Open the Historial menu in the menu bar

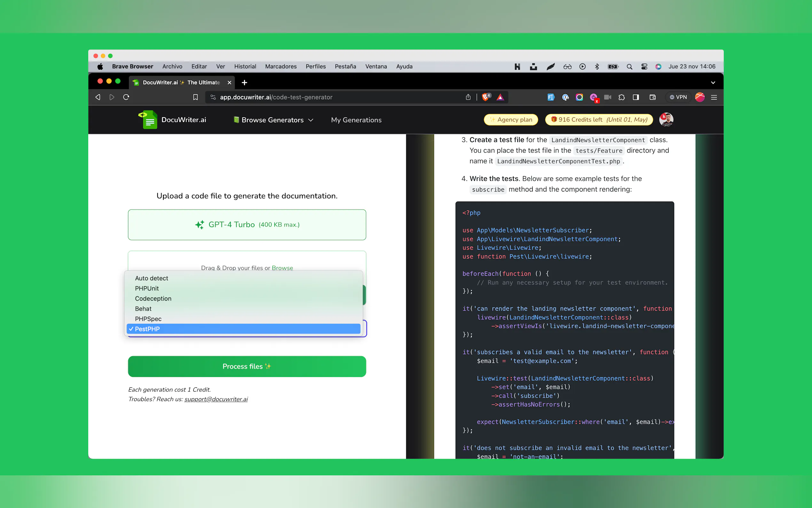pyautogui.click(x=245, y=67)
